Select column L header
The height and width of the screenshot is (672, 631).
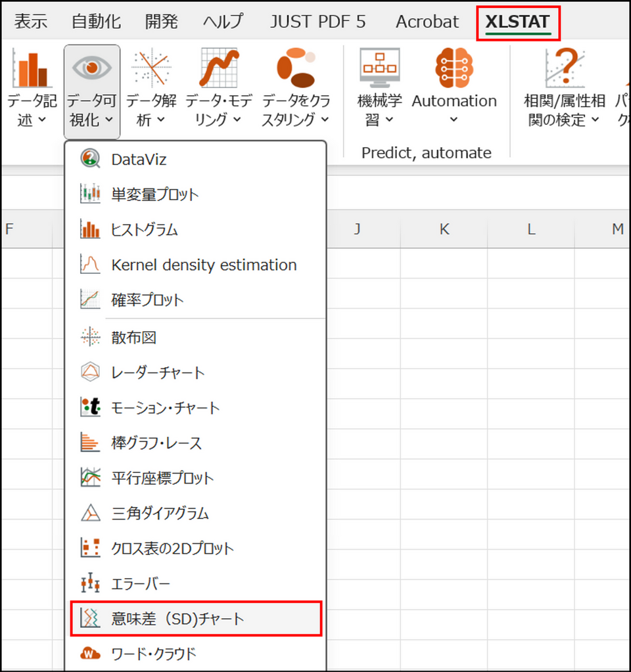[x=531, y=229]
